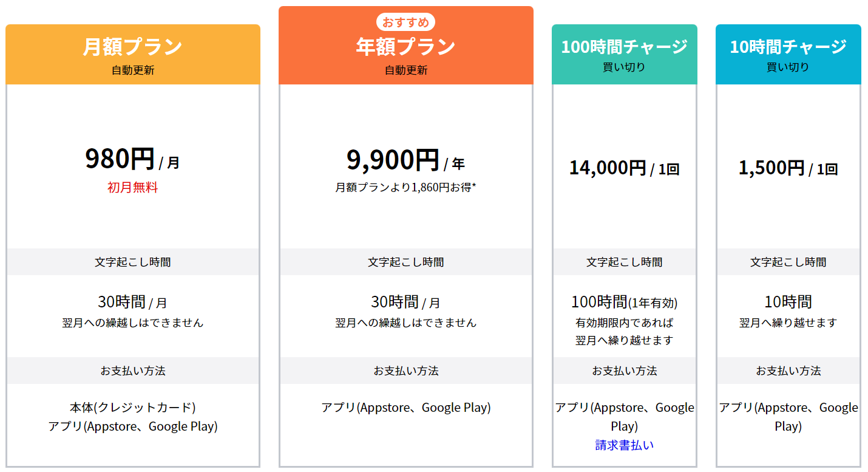The width and height of the screenshot is (868, 472).
Task: Click 文字起こし時間 label in monthly plan
Action: 133,262
